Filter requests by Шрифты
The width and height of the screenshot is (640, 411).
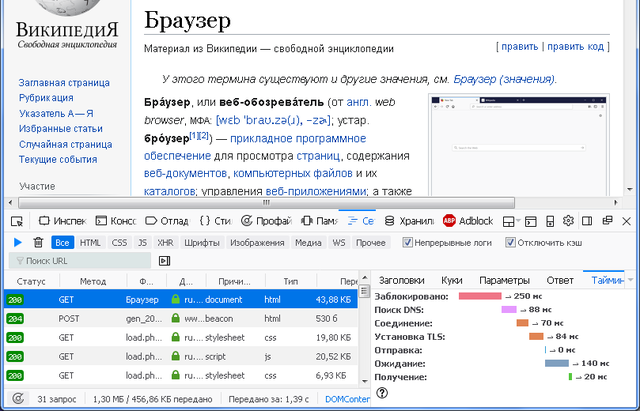click(202, 242)
